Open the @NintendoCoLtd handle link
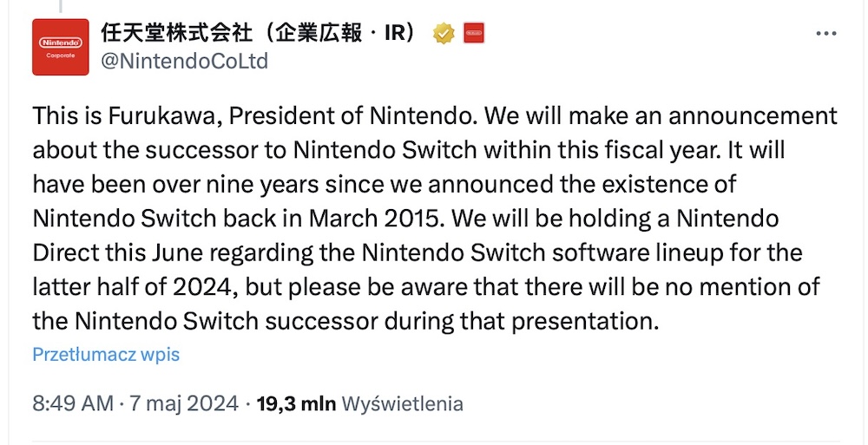868x445 pixels. [184, 61]
